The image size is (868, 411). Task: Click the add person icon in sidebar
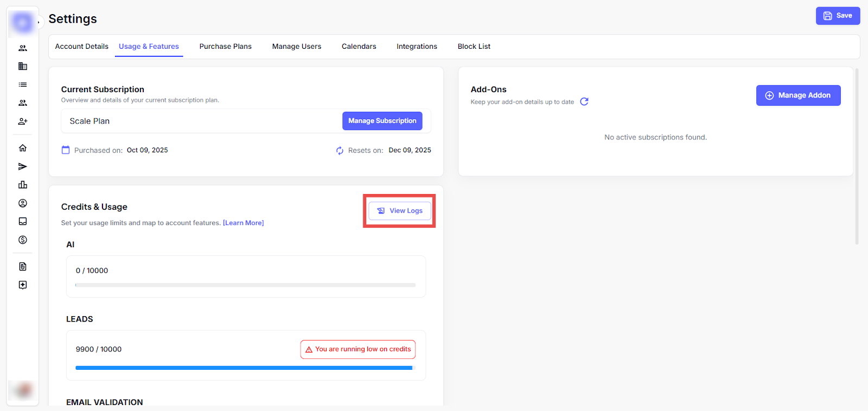(x=23, y=121)
